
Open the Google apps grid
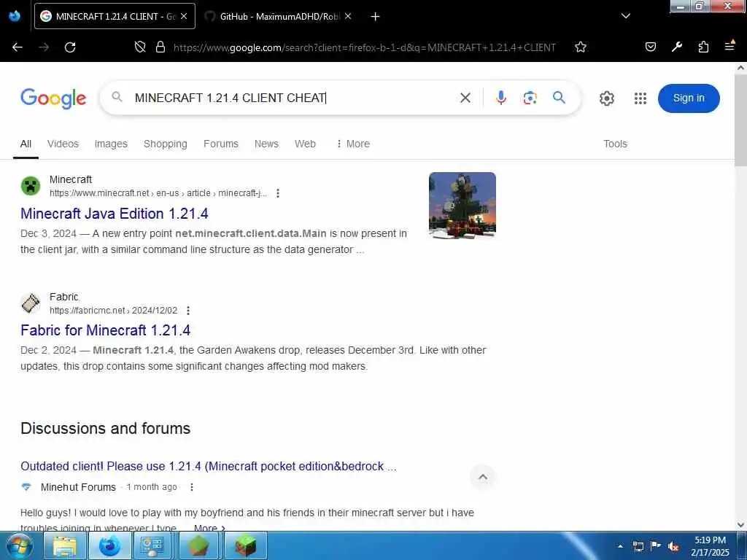click(x=640, y=98)
